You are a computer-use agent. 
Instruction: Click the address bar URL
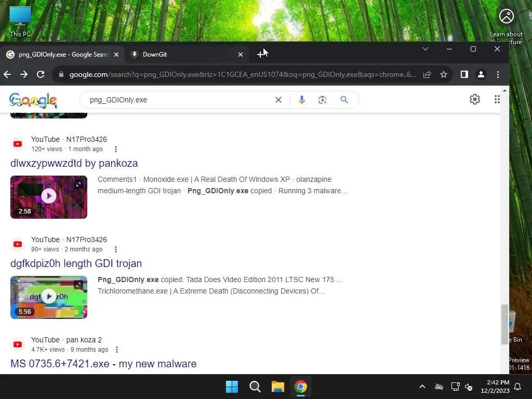tap(242, 74)
